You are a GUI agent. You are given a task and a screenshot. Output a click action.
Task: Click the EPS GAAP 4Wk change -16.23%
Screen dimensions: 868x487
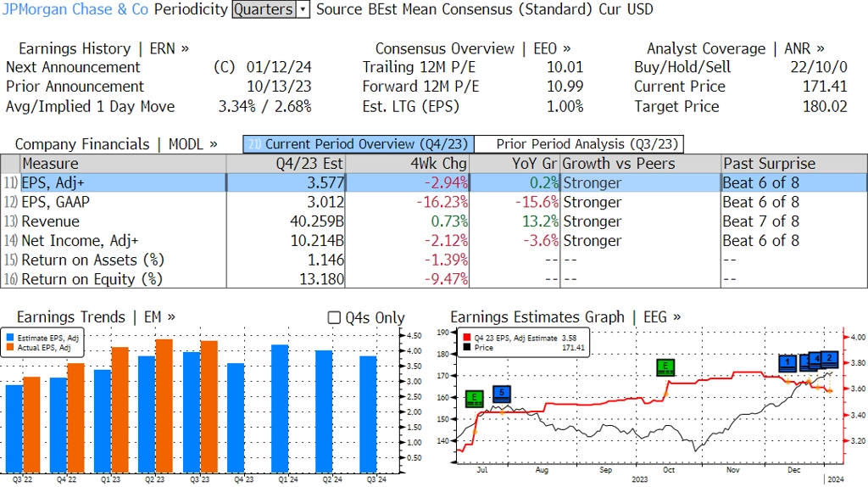pos(442,202)
